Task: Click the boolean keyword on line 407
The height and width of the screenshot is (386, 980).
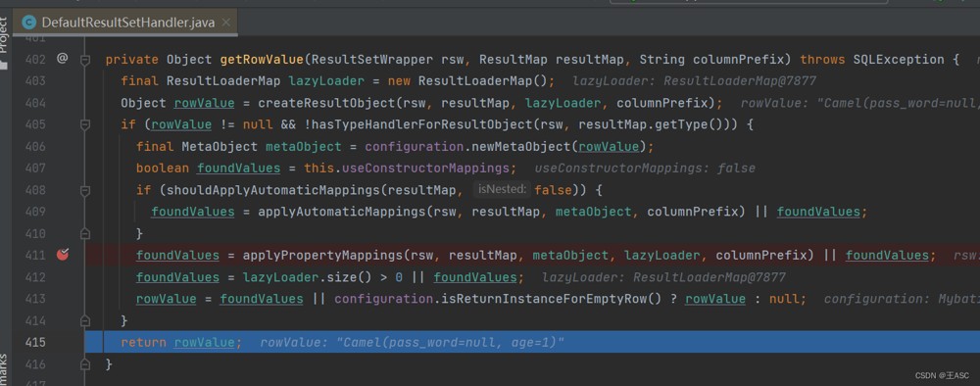Action: 163,168
